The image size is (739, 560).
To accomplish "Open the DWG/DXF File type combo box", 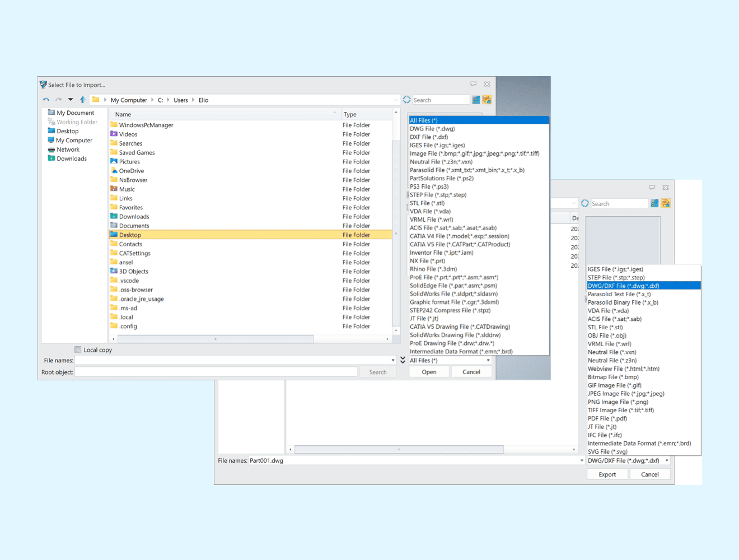I will coord(628,461).
